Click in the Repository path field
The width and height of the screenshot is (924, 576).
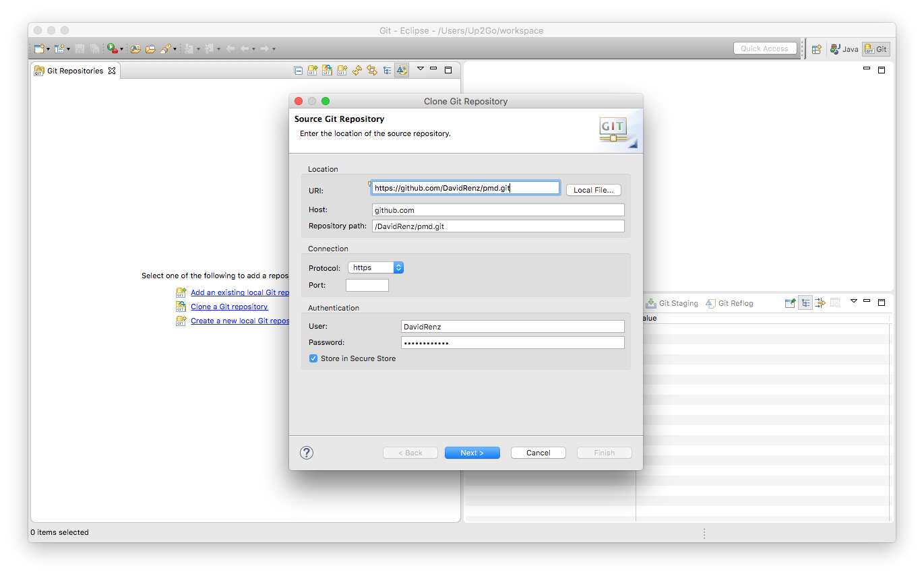point(498,226)
